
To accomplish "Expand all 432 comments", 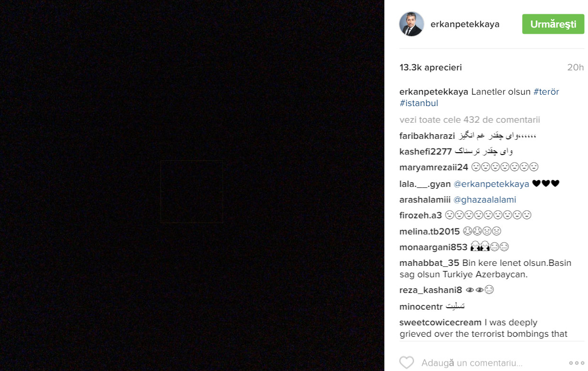I will pos(470,120).
